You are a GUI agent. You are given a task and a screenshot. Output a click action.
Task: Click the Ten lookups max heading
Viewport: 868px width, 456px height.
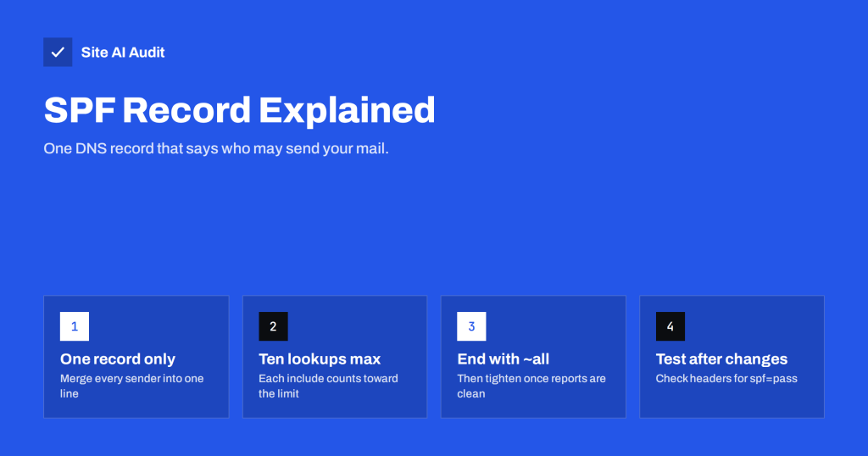pyautogui.click(x=320, y=359)
